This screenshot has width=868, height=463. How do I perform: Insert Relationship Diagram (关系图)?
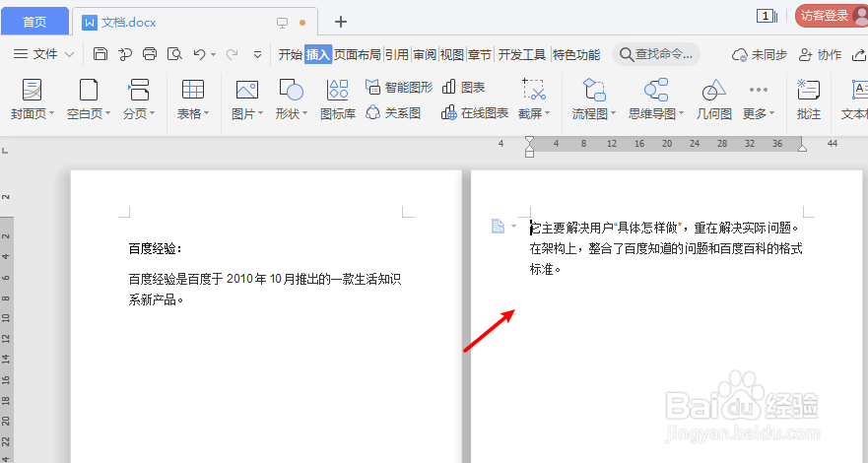point(393,113)
